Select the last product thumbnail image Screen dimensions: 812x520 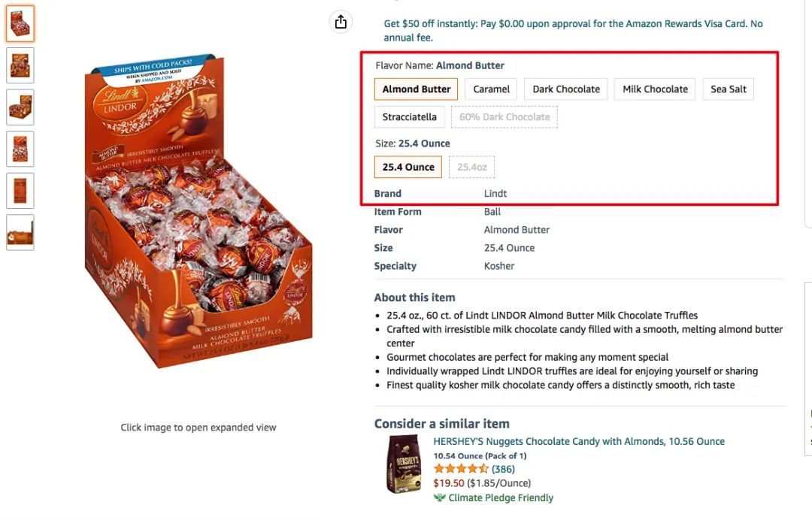[x=20, y=232]
